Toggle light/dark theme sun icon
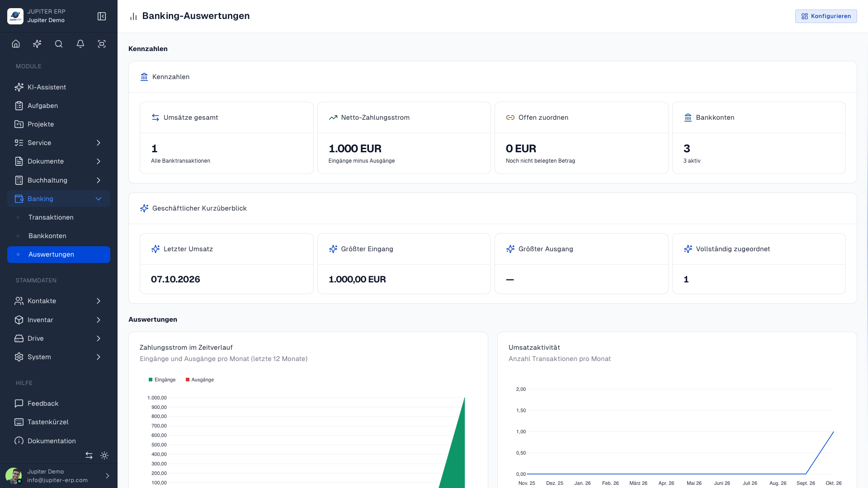 tap(104, 455)
